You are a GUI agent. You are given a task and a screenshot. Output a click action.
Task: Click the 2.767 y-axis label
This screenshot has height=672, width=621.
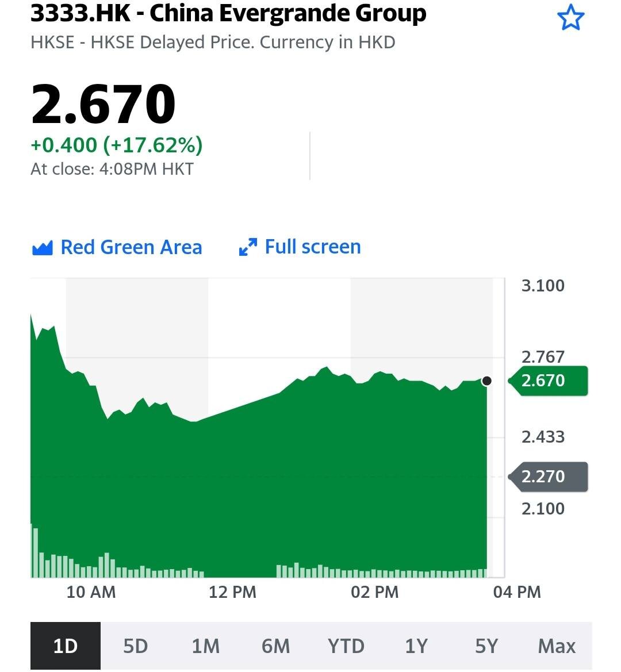543,357
